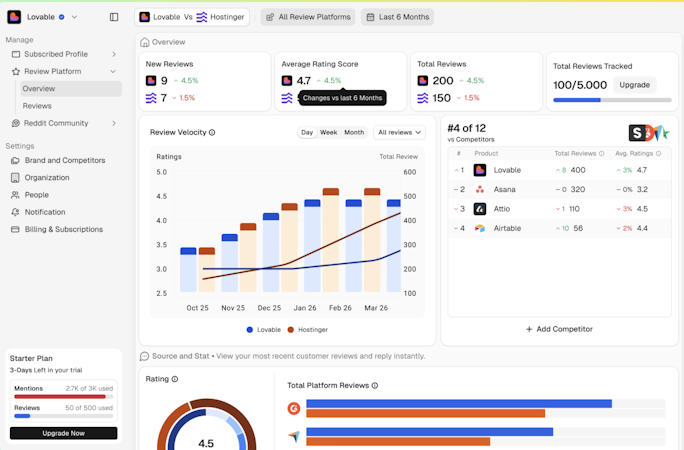Toggle the Lovable legend item on chart
The height and width of the screenshot is (450, 684).
pyautogui.click(x=263, y=330)
